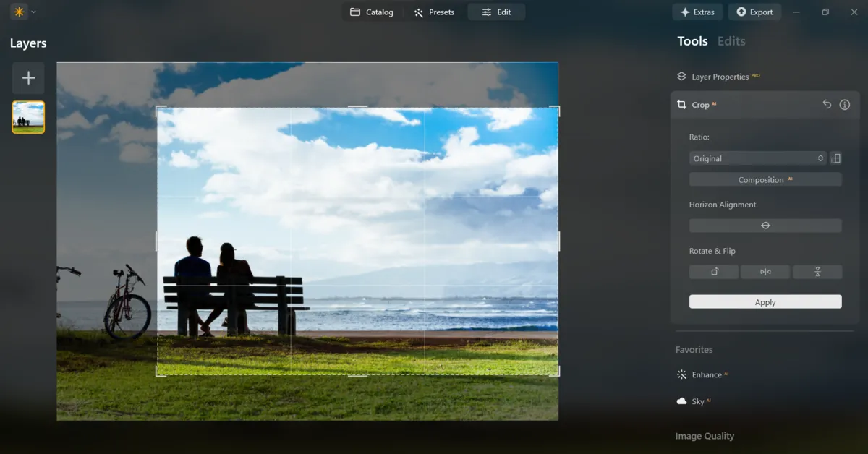Click the crop info icon
Screen dimensions: 868x454
click(x=844, y=104)
